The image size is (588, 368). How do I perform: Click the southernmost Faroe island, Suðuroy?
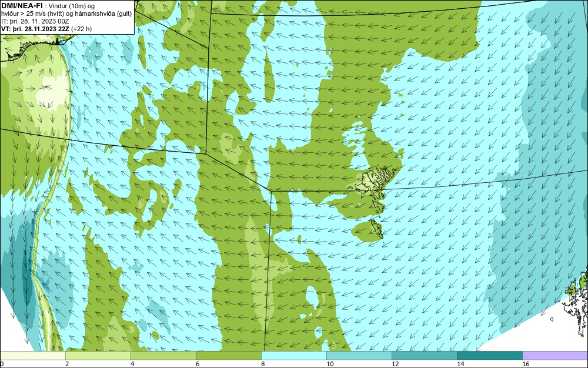click(377, 229)
